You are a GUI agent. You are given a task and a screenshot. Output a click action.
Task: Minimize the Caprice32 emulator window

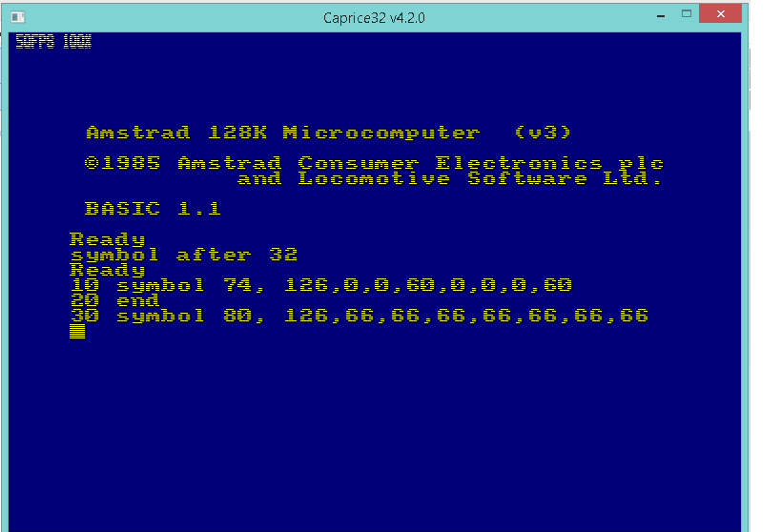[x=661, y=15]
